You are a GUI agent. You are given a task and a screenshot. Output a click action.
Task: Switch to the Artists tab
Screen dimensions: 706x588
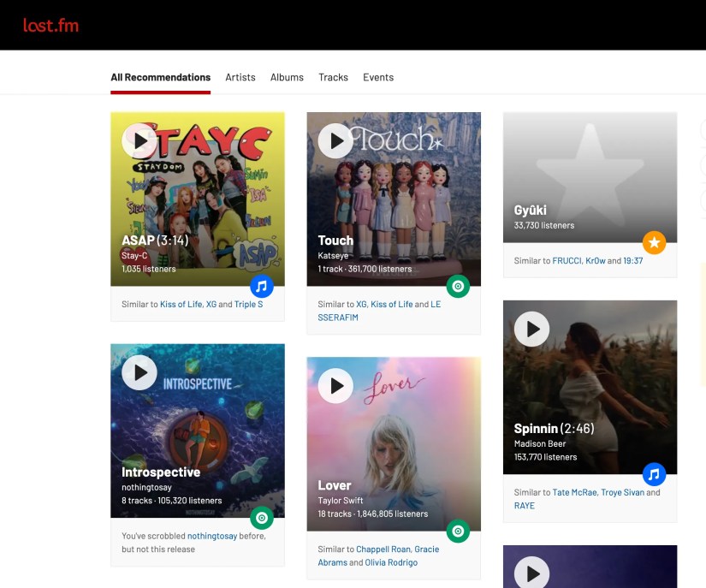pyautogui.click(x=240, y=77)
